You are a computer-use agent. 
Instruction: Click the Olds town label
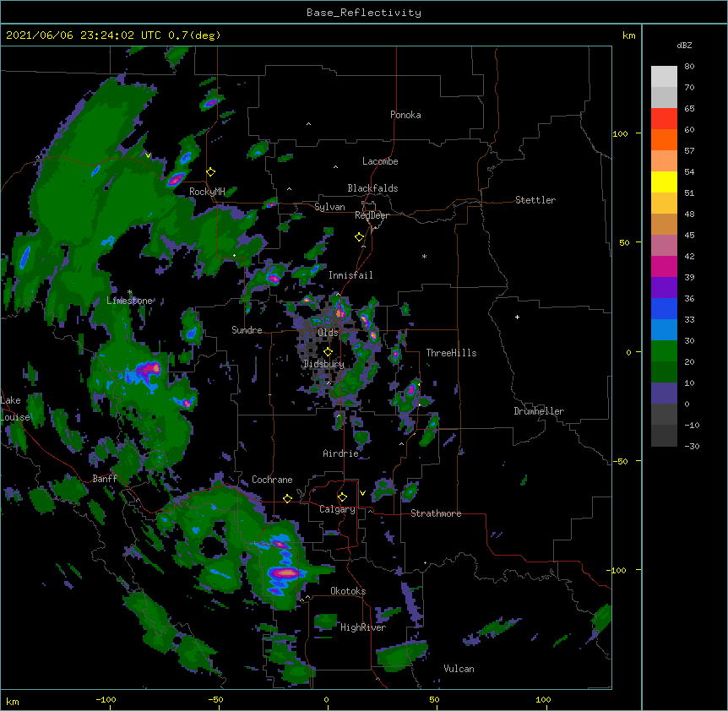(328, 333)
